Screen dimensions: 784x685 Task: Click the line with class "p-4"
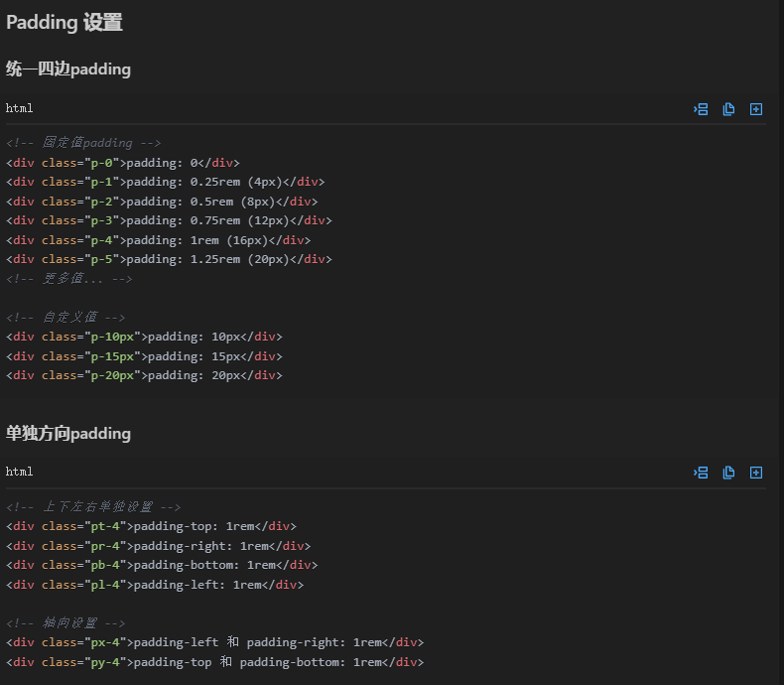tap(159, 240)
